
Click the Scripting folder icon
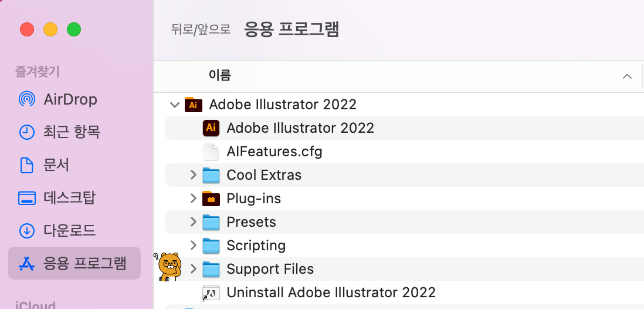[211, 246]
